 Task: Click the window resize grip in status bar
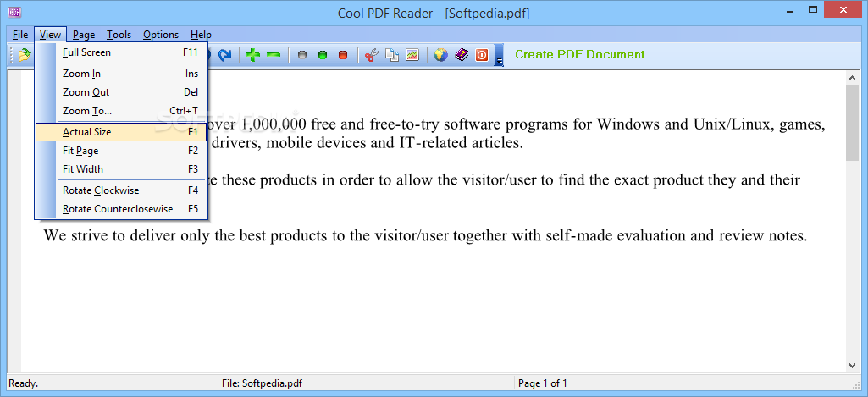855,384
